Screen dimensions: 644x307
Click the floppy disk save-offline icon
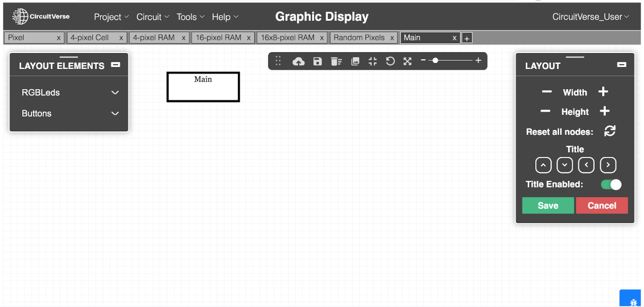click(x=317, y=61)
